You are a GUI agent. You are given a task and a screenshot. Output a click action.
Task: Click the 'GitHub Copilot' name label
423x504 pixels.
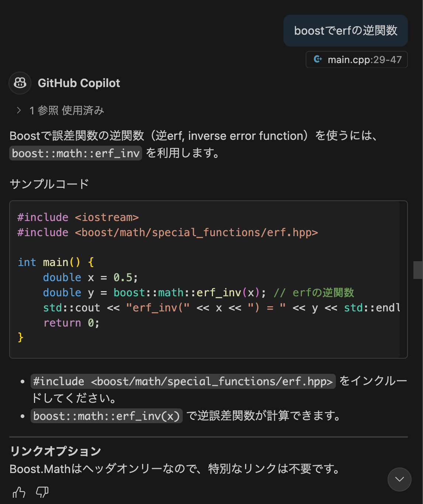pos(79,83)
